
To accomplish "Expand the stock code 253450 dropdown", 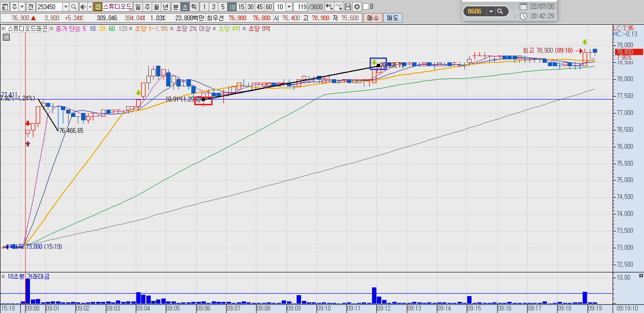I will pyautogui.click(x=65, y=7).
